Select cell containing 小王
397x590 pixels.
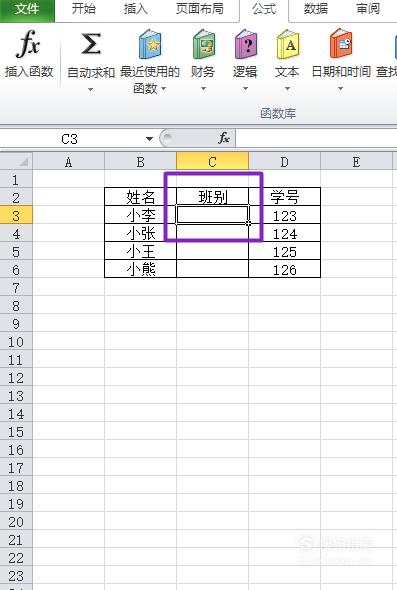tap(140, 251)
